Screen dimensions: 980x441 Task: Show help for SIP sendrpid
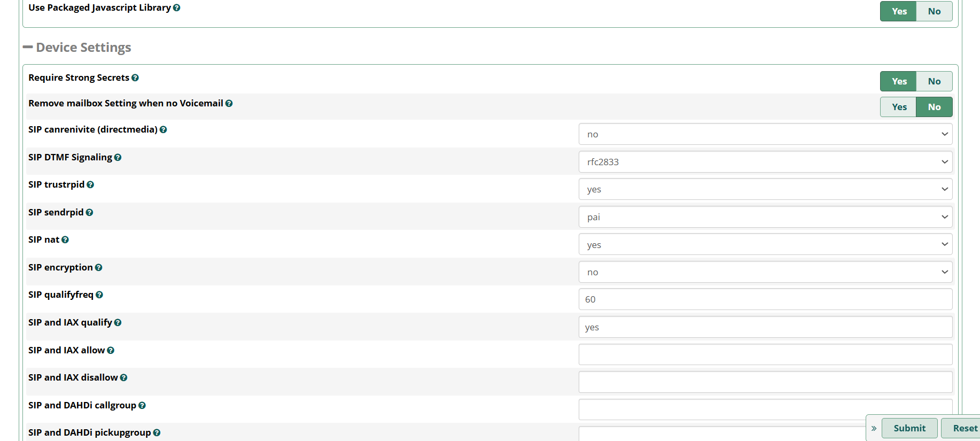89,213
